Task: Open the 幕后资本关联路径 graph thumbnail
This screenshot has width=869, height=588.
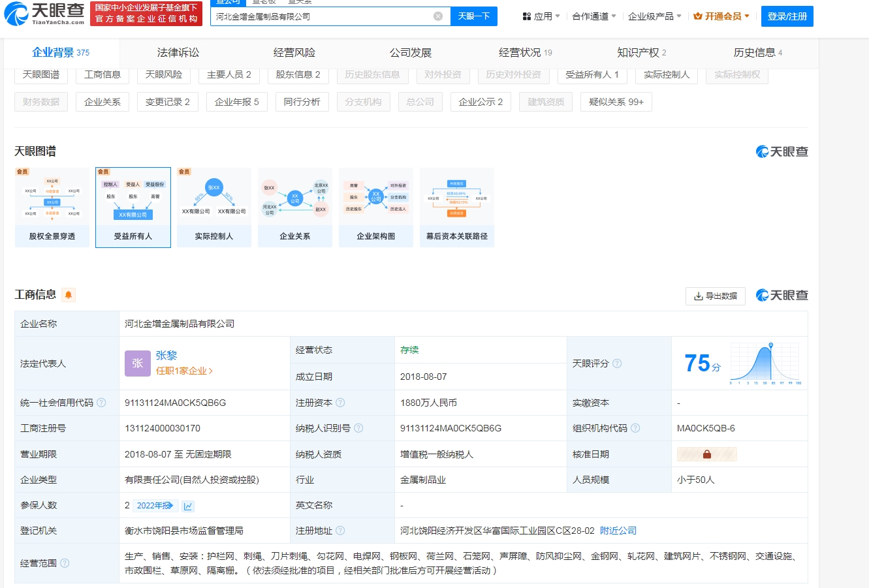Action: pos(457,208)
